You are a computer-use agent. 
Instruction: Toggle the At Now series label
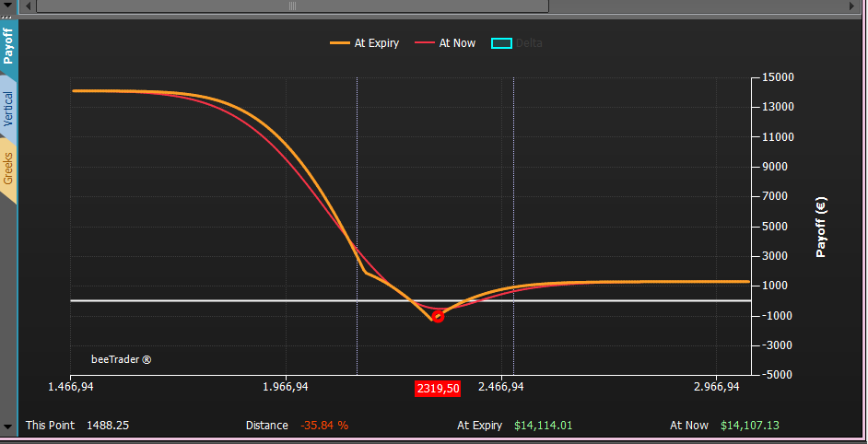457,43
